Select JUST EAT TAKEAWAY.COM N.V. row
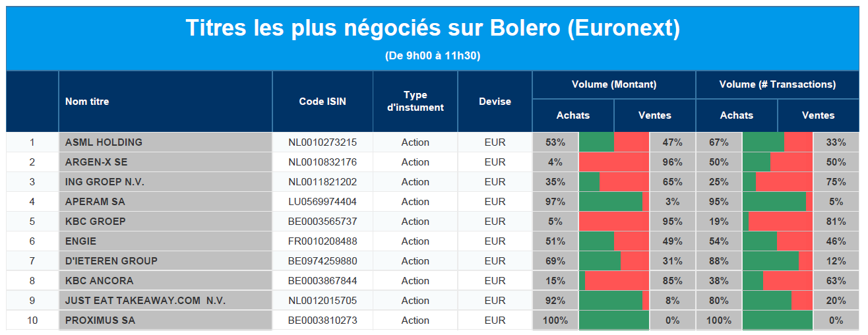The image size is (868, 335). tap(435, 300)
